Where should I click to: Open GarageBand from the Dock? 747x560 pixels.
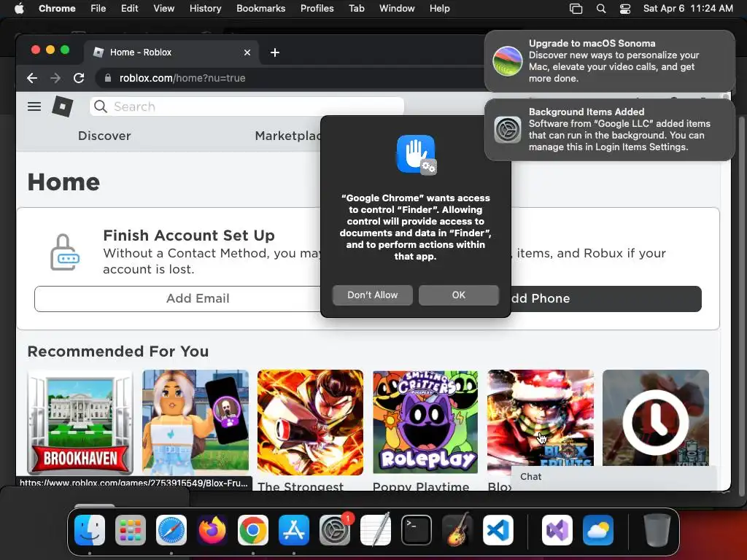pyautogui.click(x=457, y=530)
